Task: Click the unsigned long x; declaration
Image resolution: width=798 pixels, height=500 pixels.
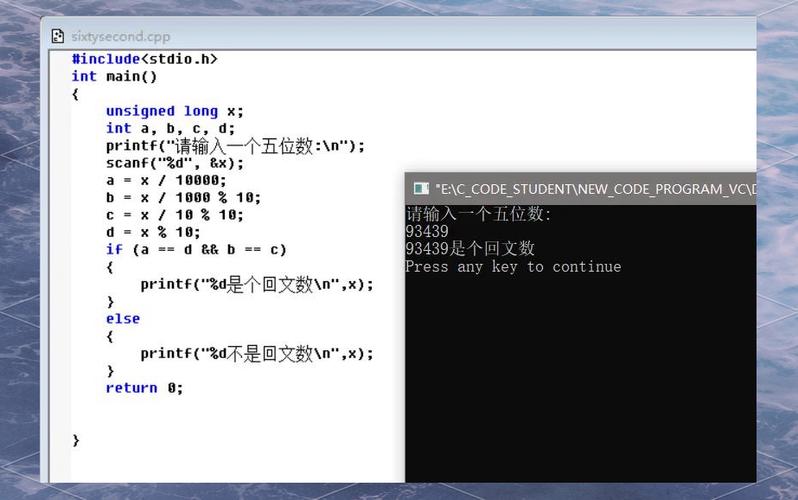Action: pyautogui.click(x=175, y=111)
